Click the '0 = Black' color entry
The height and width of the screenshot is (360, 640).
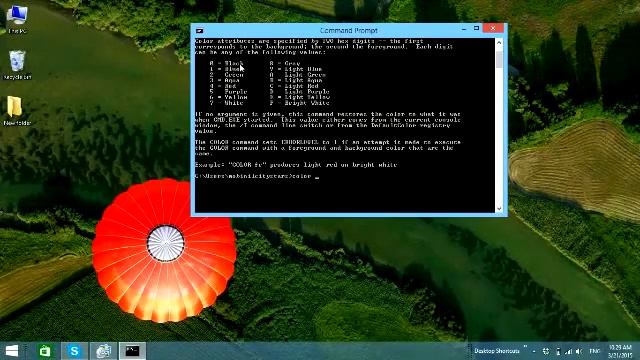click(x=226, y=63)
